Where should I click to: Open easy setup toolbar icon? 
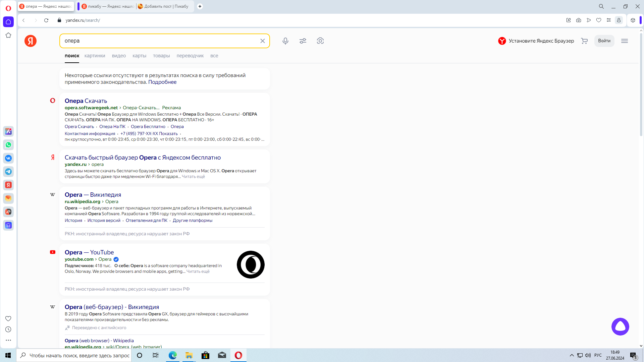(609, 20)
